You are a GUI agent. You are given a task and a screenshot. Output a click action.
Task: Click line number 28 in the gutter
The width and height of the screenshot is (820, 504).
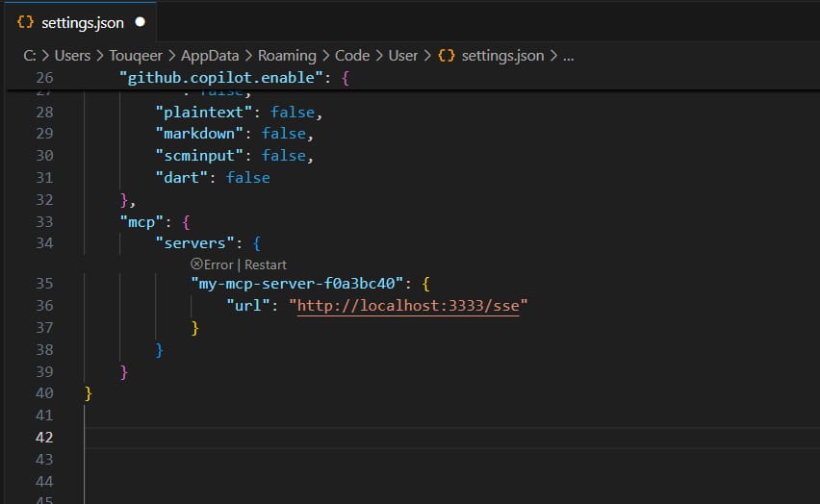point(44,112)
